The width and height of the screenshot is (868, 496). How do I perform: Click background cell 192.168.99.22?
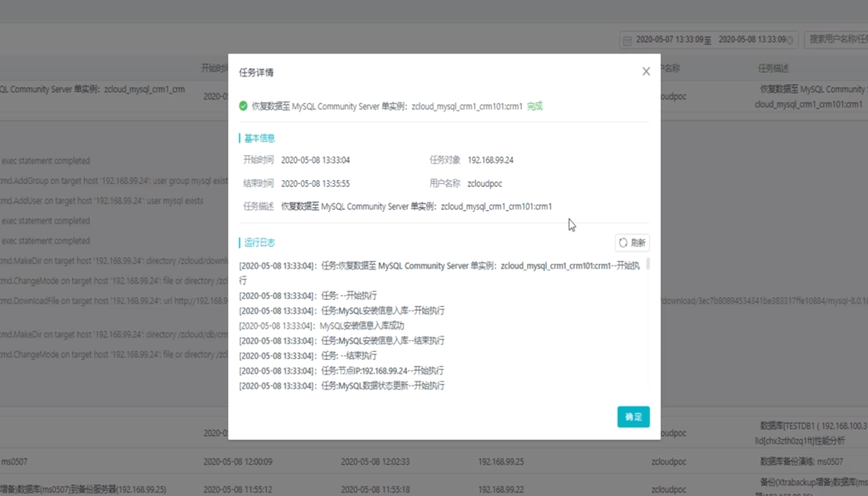pyautogui.click(x=501, y=489)
